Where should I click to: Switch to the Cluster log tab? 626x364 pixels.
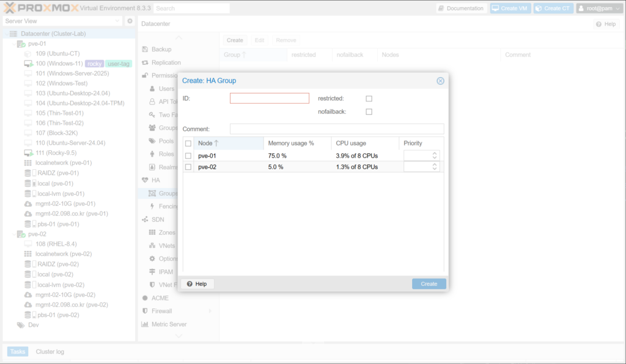coord(50,352)
